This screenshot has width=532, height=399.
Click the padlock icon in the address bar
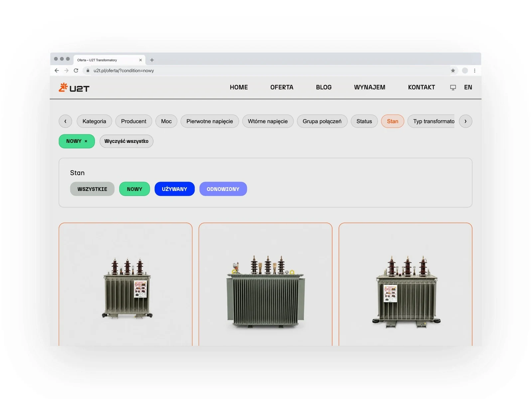[88, 70]
